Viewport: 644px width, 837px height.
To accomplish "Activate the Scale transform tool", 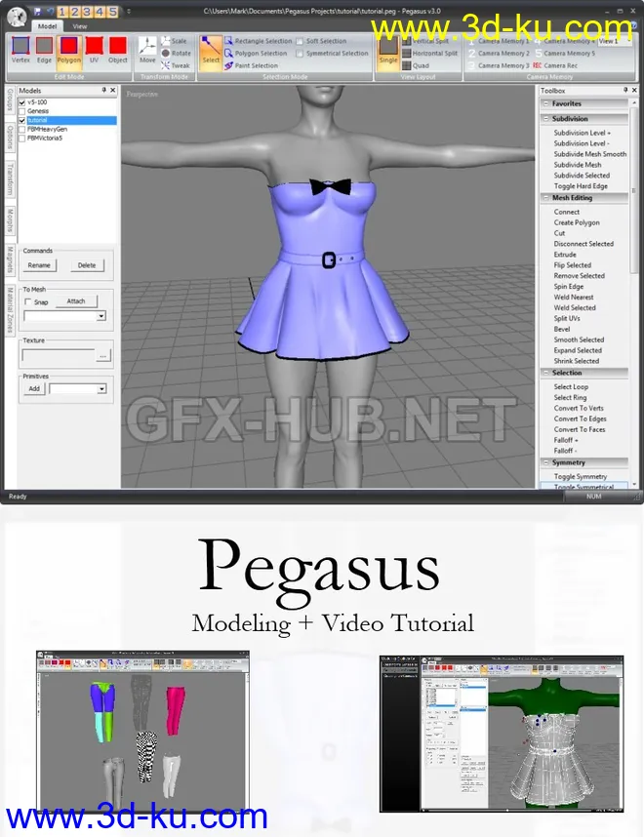I will pos(174,41).
